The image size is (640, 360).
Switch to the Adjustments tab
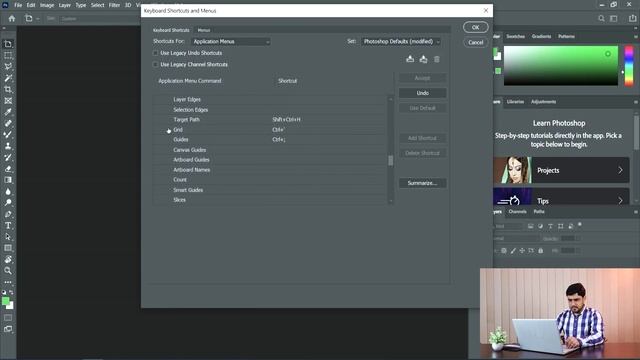tap(543, 102)
